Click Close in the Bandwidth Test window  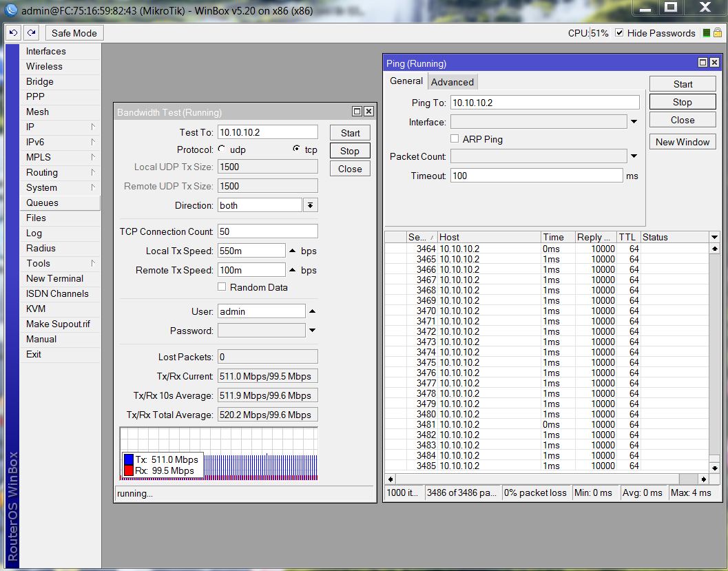coord(350,169)
